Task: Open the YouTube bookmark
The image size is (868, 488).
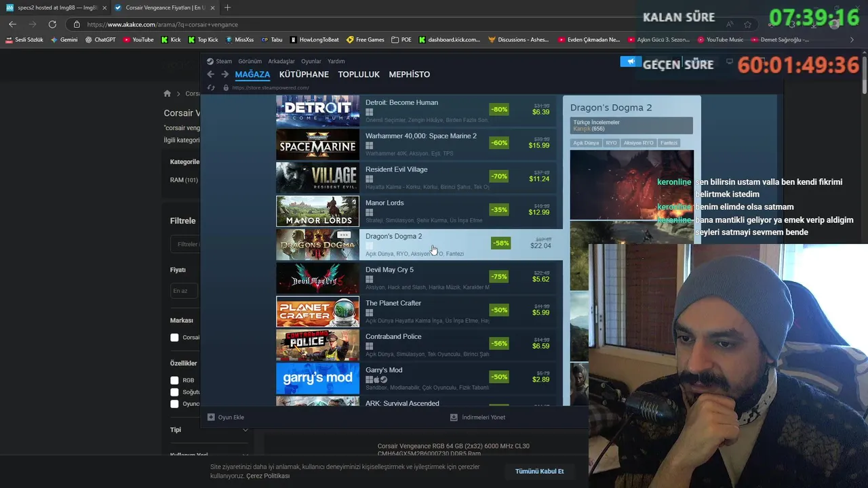Action: [x=138, y=40]
